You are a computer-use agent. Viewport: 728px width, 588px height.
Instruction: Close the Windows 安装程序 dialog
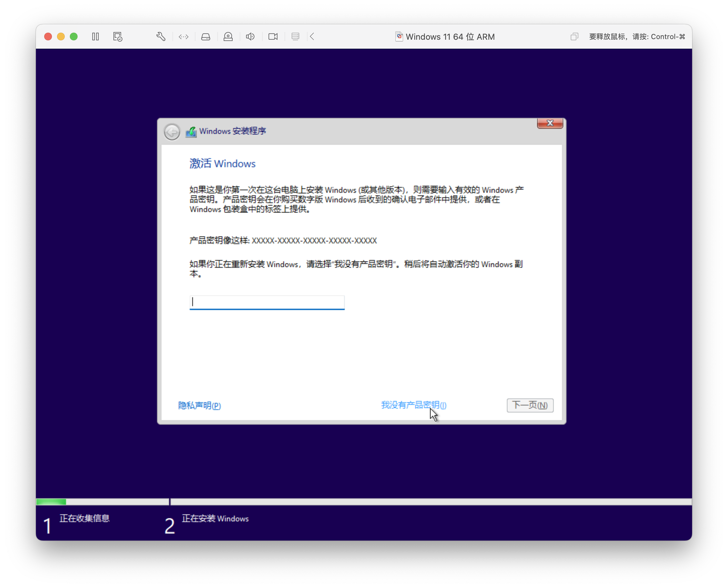[x=550, y=123]
